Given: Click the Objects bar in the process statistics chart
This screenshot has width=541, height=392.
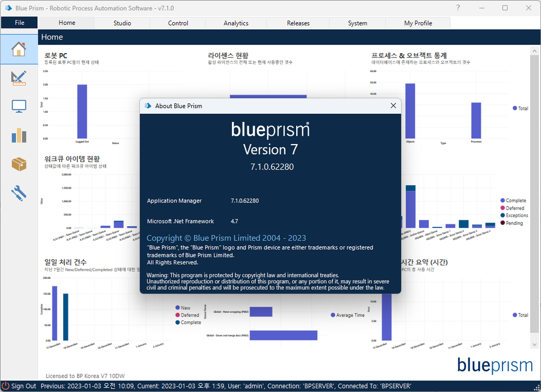Looking at the screenshot, I should [410, 111].
